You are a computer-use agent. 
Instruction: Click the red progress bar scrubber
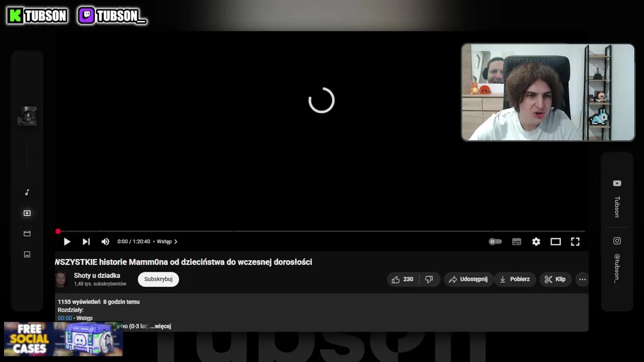tap(58, 231)
